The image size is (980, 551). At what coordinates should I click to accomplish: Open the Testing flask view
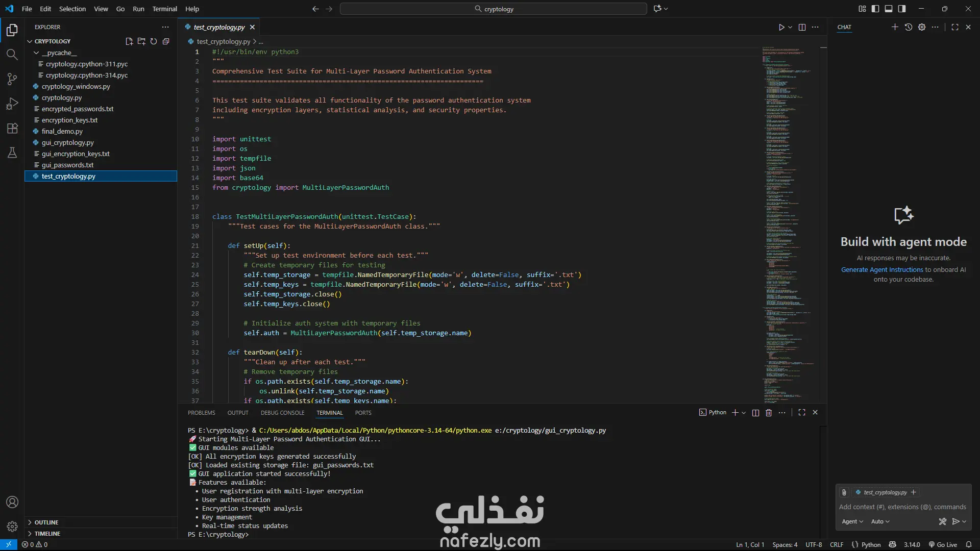point(12,153)
